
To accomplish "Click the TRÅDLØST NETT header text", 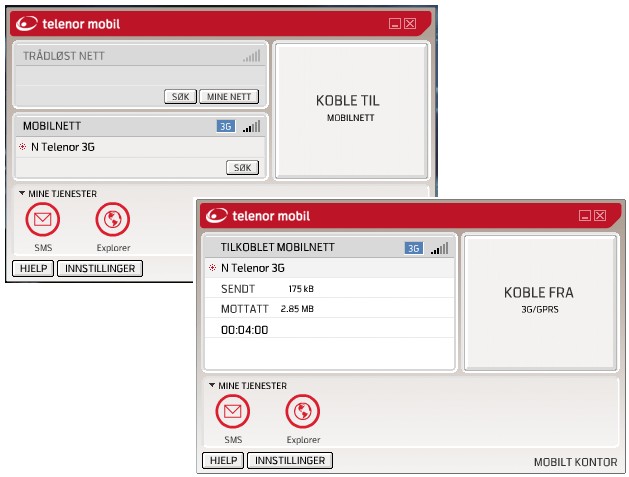I will [63, 56].
